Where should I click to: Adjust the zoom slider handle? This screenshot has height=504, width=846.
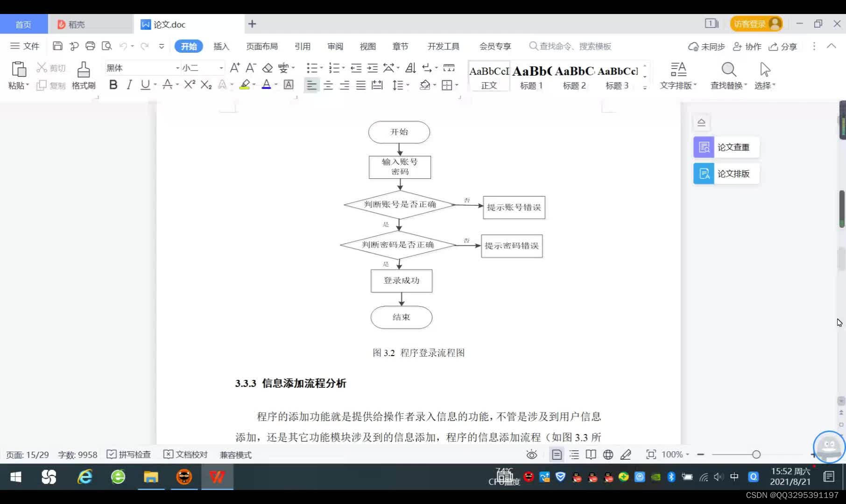(756, 455)
